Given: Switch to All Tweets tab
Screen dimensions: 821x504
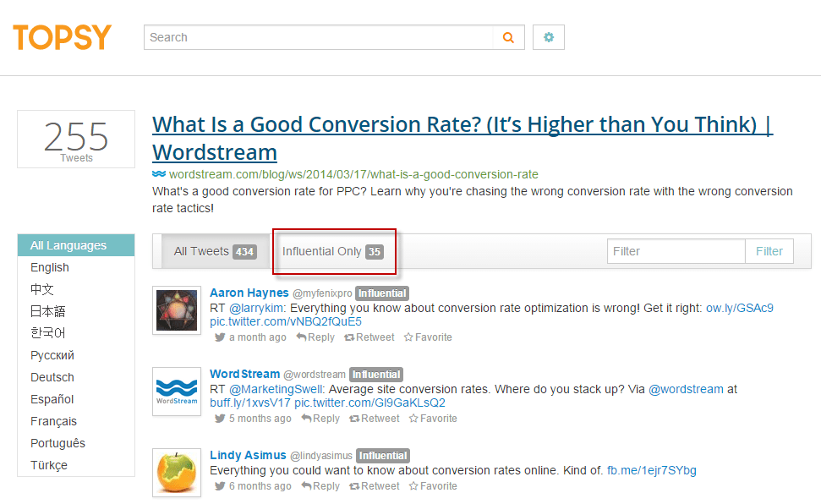Looking at the screenshot, I should pyautogui.click(x=216, y=251).
